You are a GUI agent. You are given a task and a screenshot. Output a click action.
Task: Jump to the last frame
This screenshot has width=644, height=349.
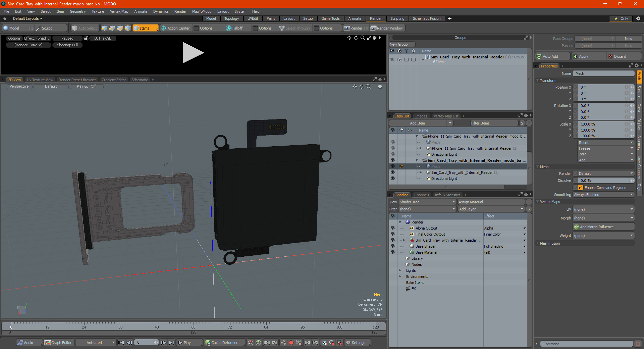click(x=171, y=343)
